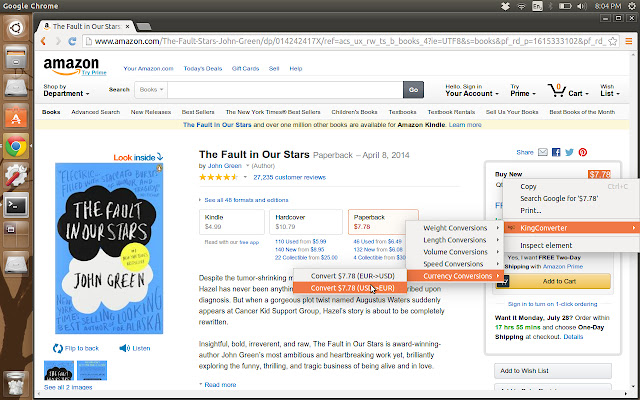Screen dimensions: 640x400
Task: Reload the page with refresh icon
Action: (72, 41)
